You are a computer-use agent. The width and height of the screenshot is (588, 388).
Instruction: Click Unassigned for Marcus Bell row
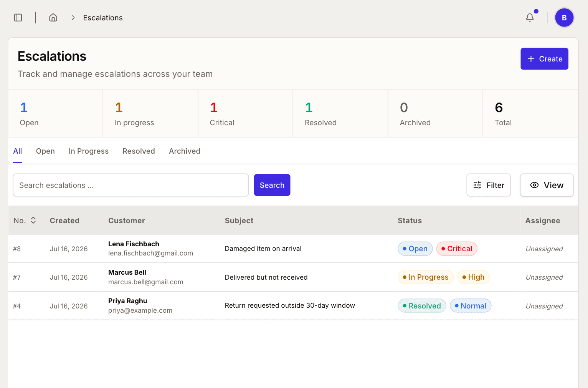[544, 277]
